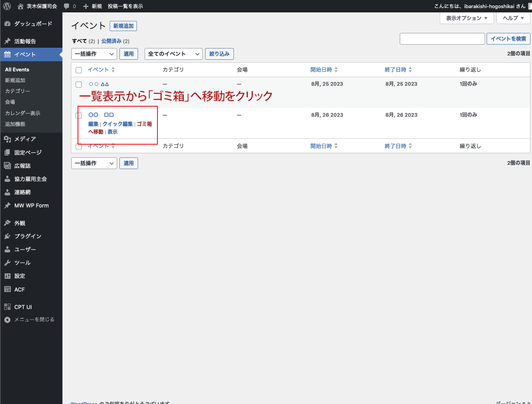Select カテゴリー in the events submenu

pos(17,91)
